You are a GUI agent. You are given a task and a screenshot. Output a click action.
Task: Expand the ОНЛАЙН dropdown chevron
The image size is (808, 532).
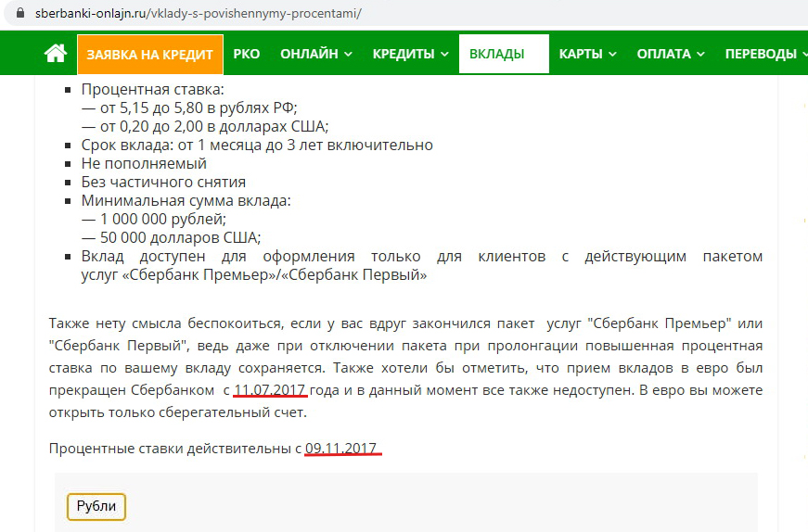(349, 54)
